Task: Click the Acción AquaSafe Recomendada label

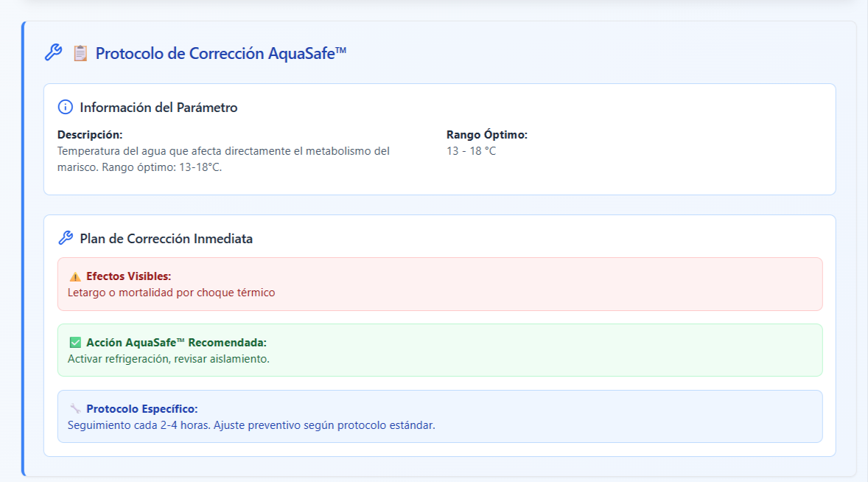Action: pos(176,343)
